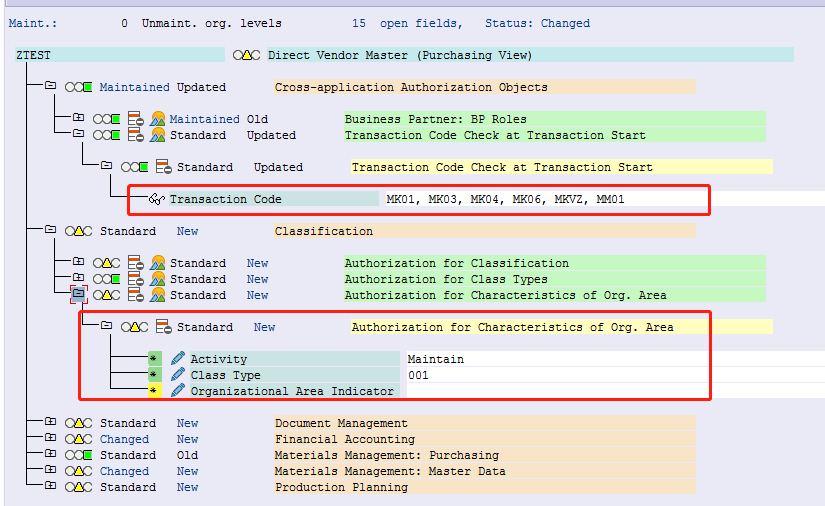The width and height of the screenshot is (825, 506).
Task: Expand the Authorization for Class Types node
Action: tap(78, 277)
